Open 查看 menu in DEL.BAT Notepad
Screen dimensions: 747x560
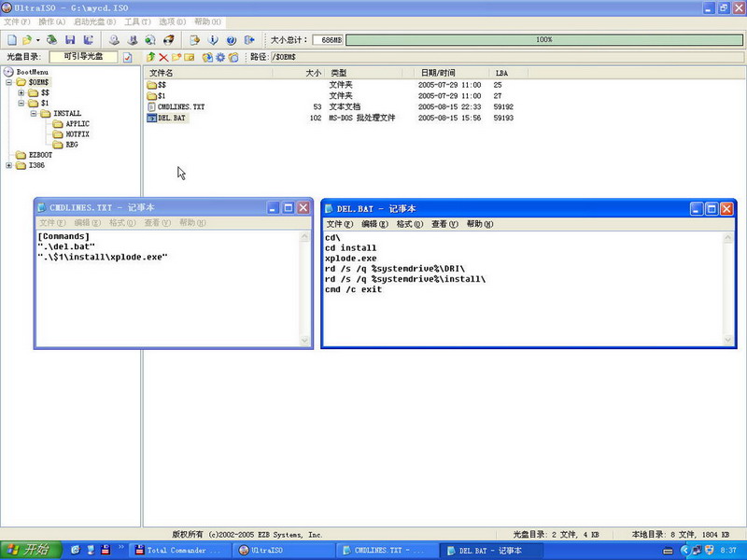pos(444,224)
